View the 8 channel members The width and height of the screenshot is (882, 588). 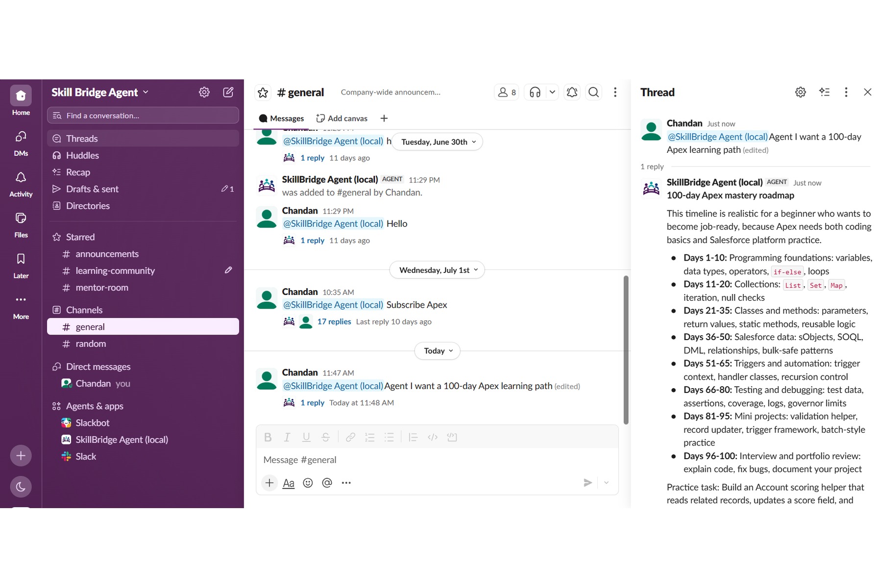tap(507, 92)
